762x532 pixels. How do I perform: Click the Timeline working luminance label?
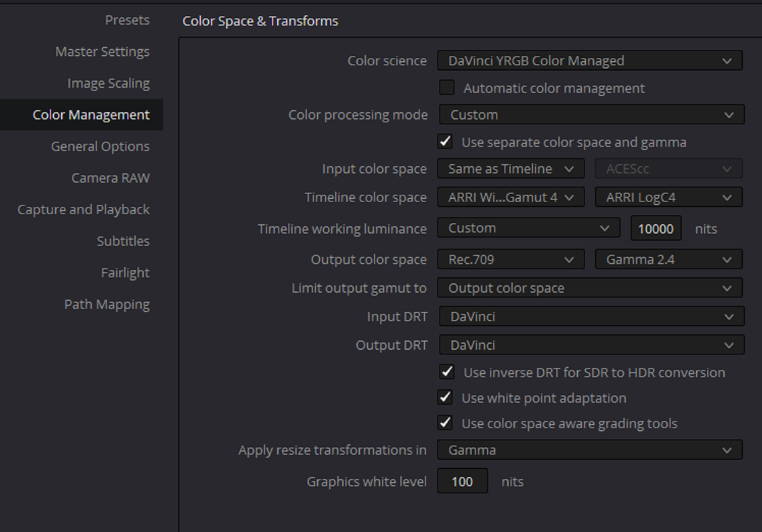(342, 228)
